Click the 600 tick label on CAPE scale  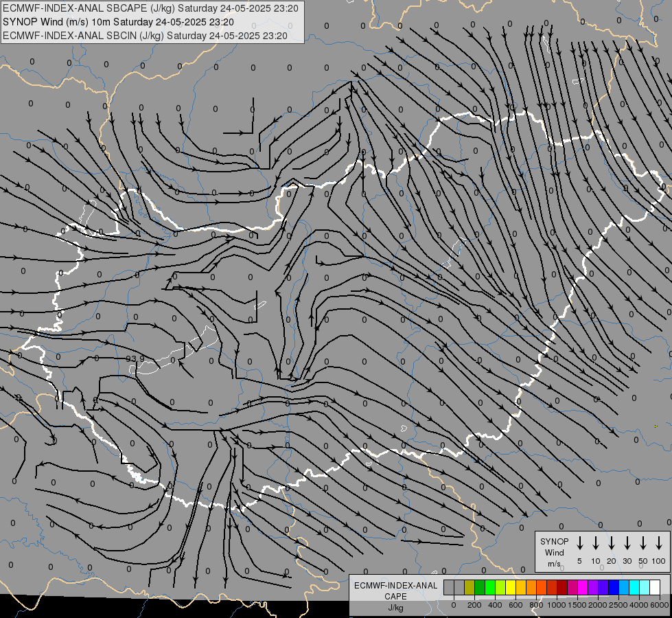(x=515, y=605)
